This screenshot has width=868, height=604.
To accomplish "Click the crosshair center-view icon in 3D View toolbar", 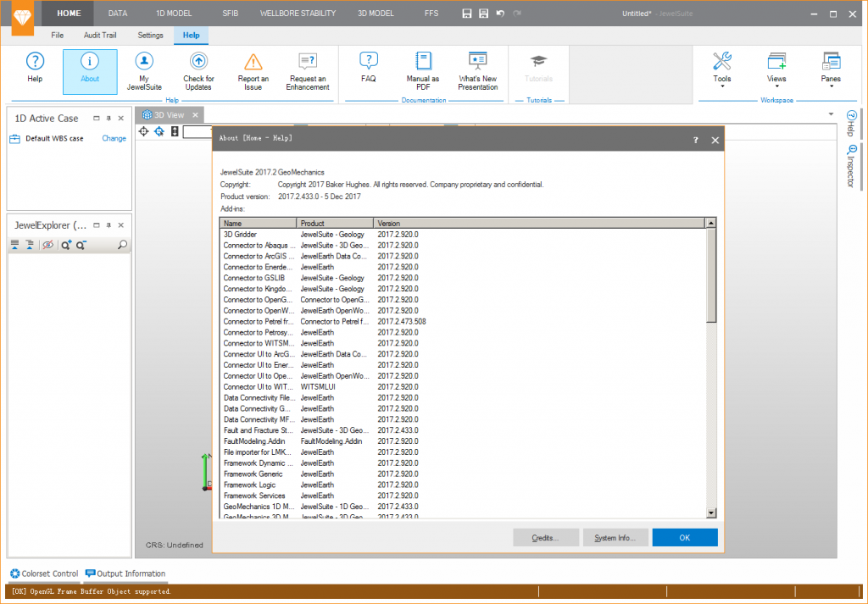I will coord(144,131).
